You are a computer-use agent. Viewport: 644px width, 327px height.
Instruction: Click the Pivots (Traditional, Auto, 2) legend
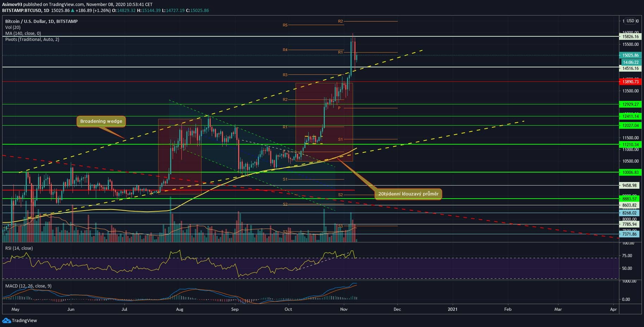click(x=32, y=40)
